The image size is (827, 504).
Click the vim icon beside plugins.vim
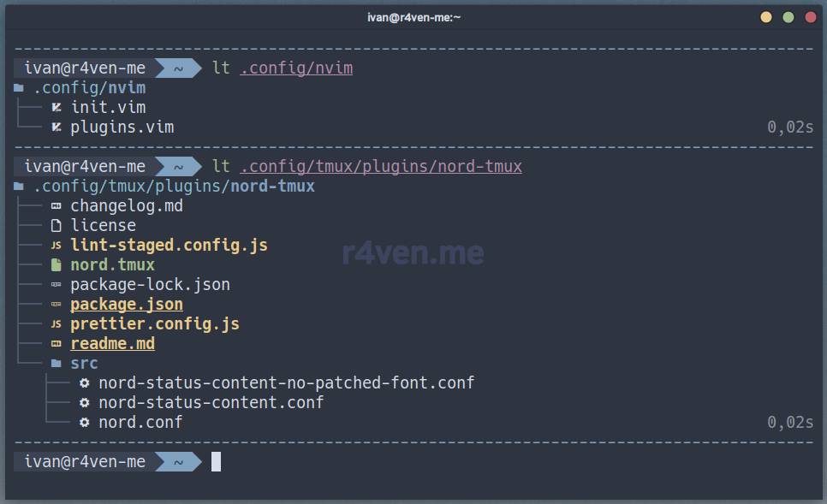pos(57,127)
